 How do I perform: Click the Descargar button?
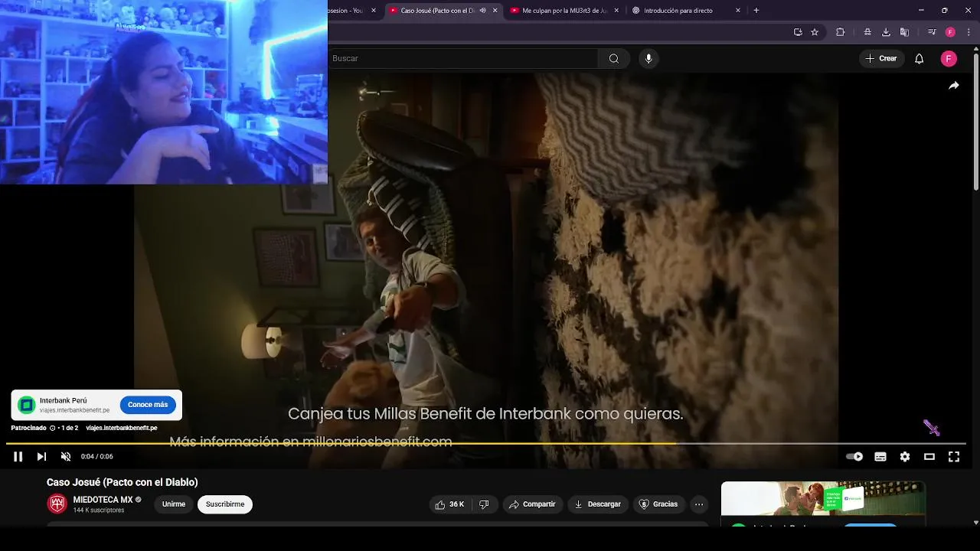598,504
